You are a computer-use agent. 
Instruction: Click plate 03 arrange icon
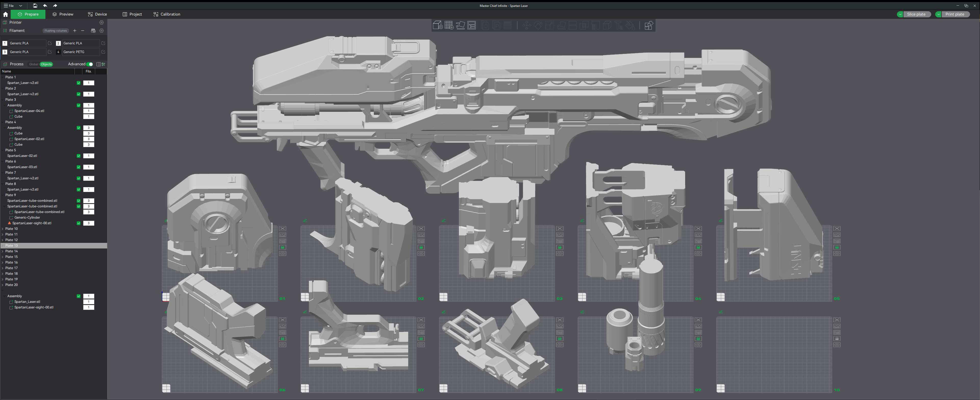(x=560, y=241)
